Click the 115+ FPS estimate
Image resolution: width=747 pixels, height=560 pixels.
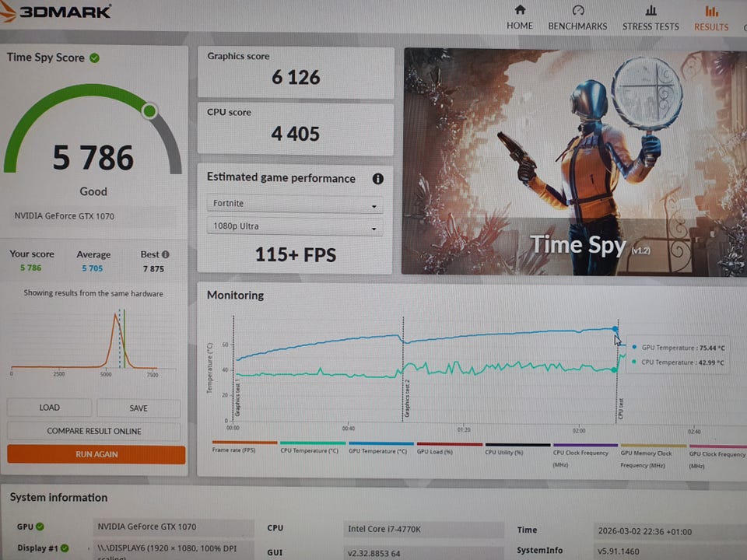[x=296, y=255]
